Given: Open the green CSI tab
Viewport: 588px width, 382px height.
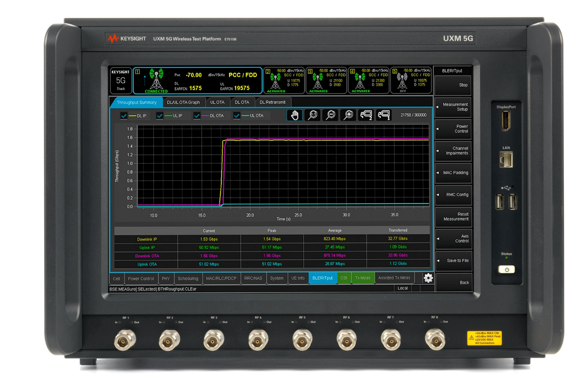Looking at the screenshot, I should click(344, 278).
